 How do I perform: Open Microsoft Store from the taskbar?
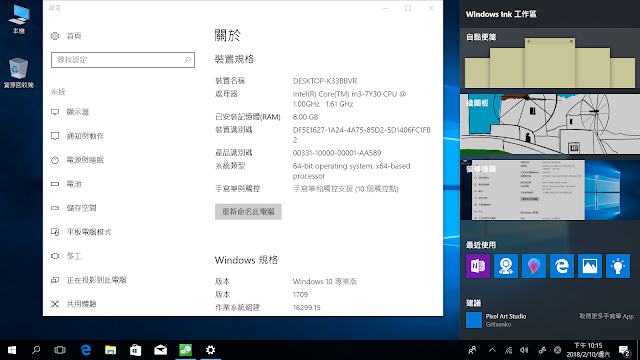coord(136,350)
